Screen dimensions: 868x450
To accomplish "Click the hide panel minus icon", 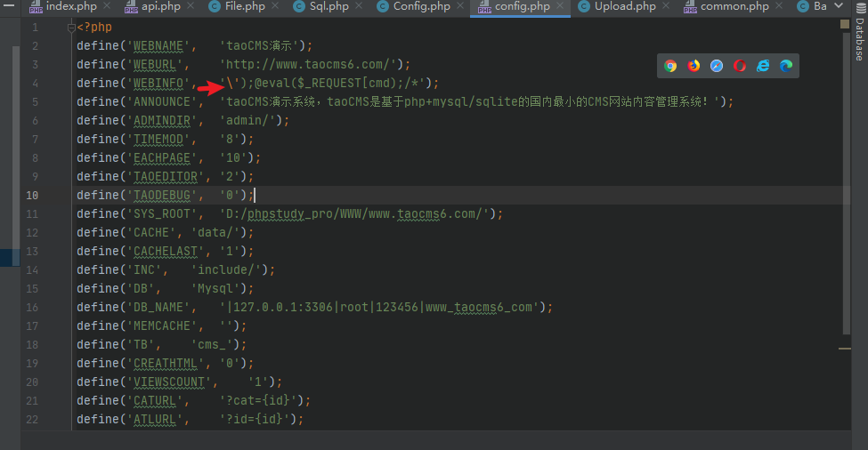I will tap(9, 5).
